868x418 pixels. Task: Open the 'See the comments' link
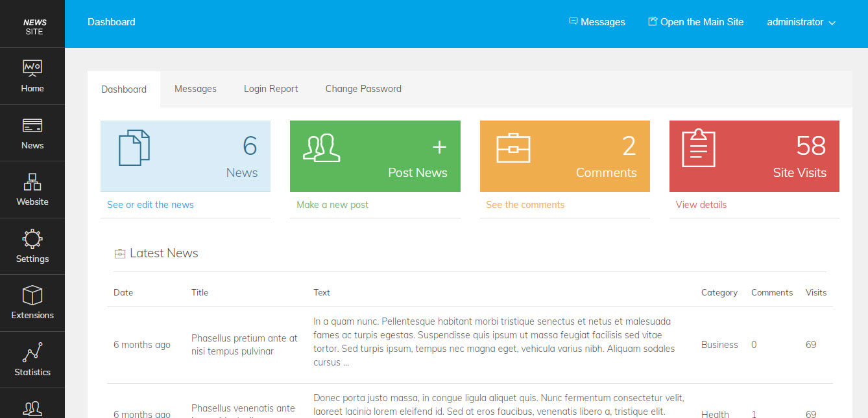point(525,205)
